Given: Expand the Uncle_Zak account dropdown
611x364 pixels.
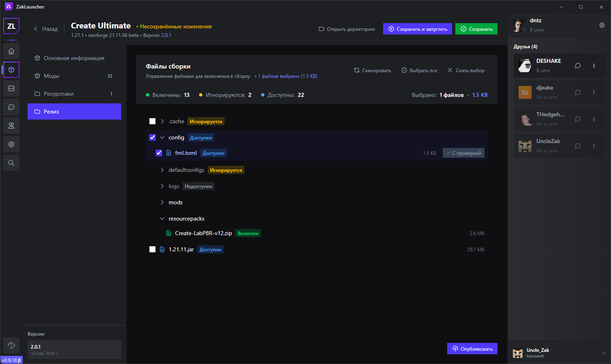Looking at the screenshot, I should click(x=603, y=353).
